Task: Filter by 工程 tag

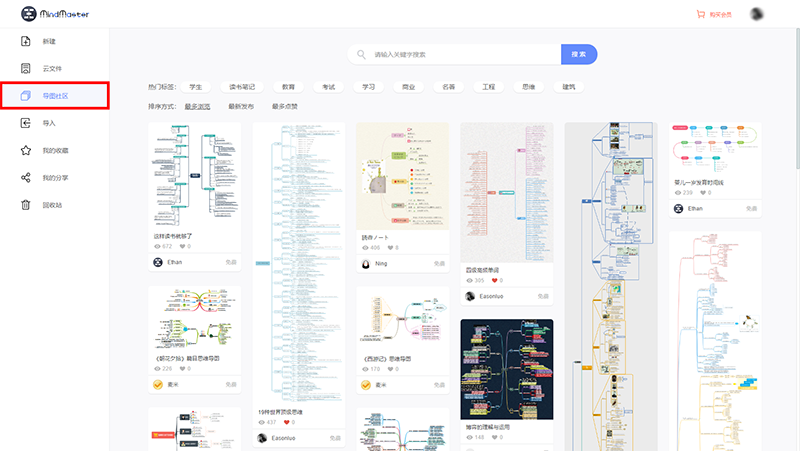Action: coord(489,87)
